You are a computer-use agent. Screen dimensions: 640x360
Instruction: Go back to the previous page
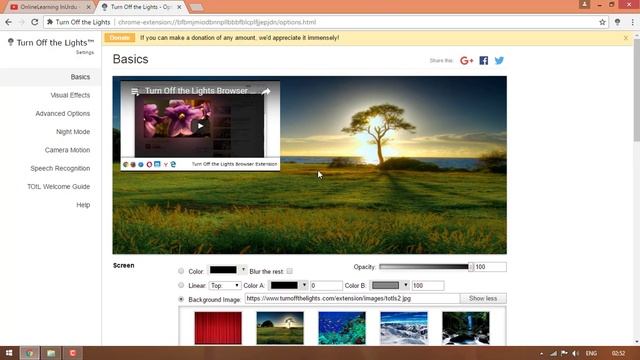[x=9, y=22]
